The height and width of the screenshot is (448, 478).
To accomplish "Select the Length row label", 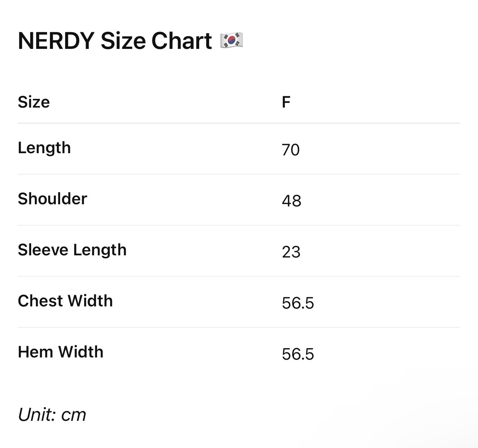I will point(44,148).
